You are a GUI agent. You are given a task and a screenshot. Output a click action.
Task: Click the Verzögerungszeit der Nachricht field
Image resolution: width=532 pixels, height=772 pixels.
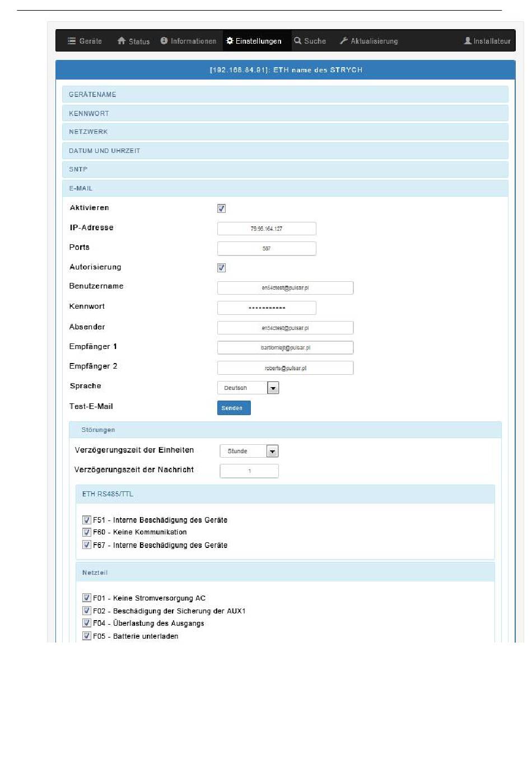tap(249, 471)
